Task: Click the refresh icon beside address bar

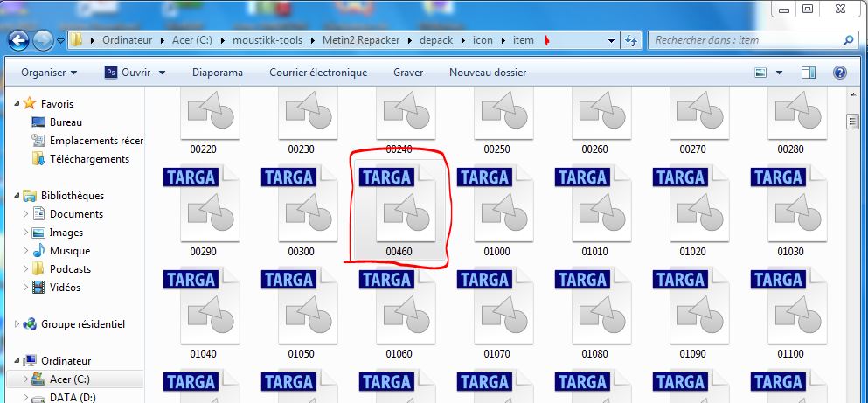Action: pyautogui.click(x=630, y=40)
